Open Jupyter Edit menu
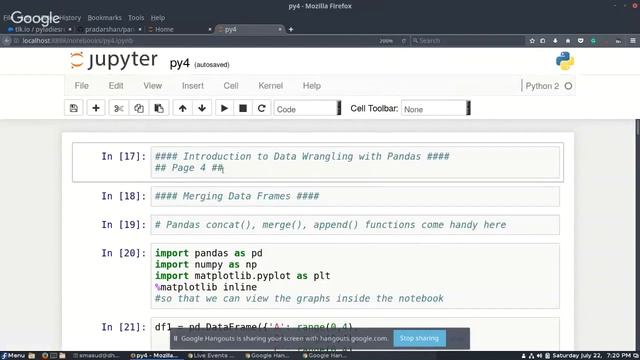The image size is (640, 360). coord(116,86)
